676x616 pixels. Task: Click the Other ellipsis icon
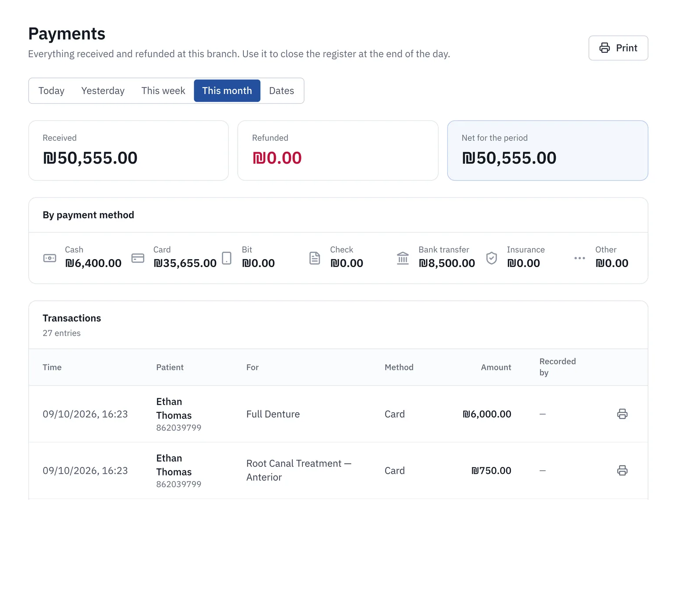[x=580, y=258]
